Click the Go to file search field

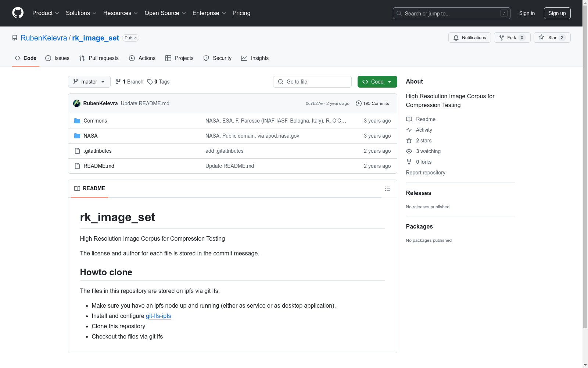pos(312,82)
